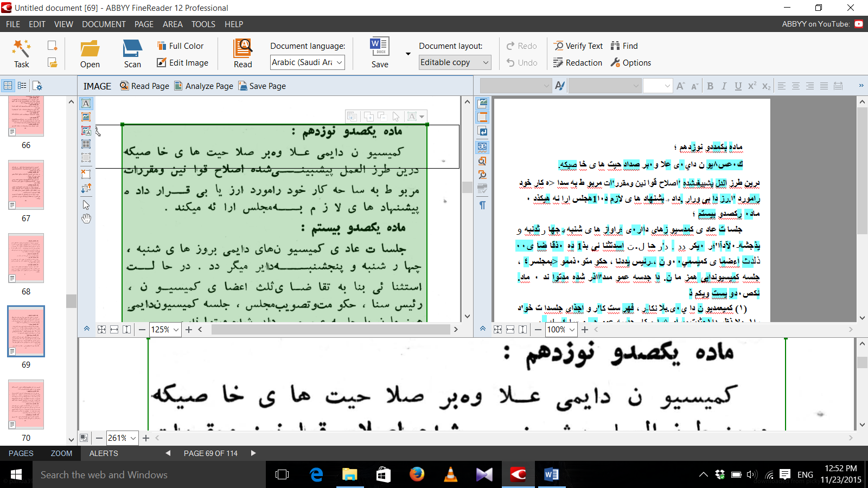The width and height of the screenshot is (868, 488).
Task: Click the Find binoculars tool
Action: tap(624, 46)
